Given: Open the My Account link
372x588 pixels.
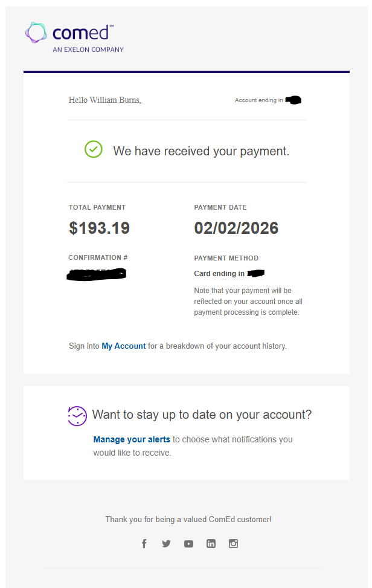Looking at the screenshot, I should [123, 346].
